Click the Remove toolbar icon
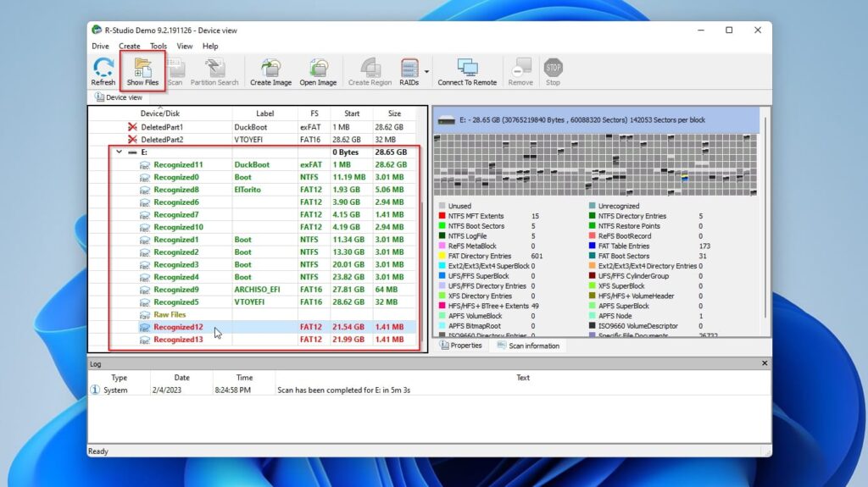Image resolution: width=868 pixels, height=487 pixels. tap(520, 71)
